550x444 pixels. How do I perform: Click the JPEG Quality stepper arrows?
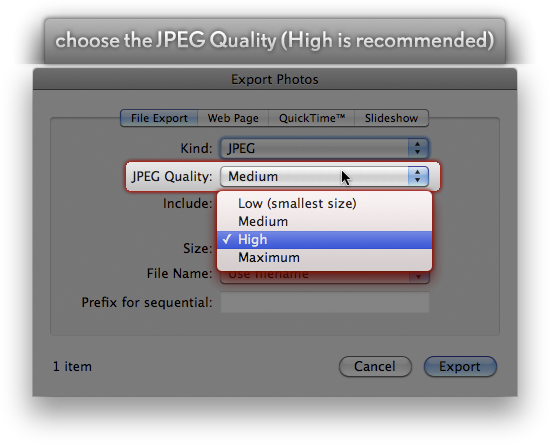(417, 176)
